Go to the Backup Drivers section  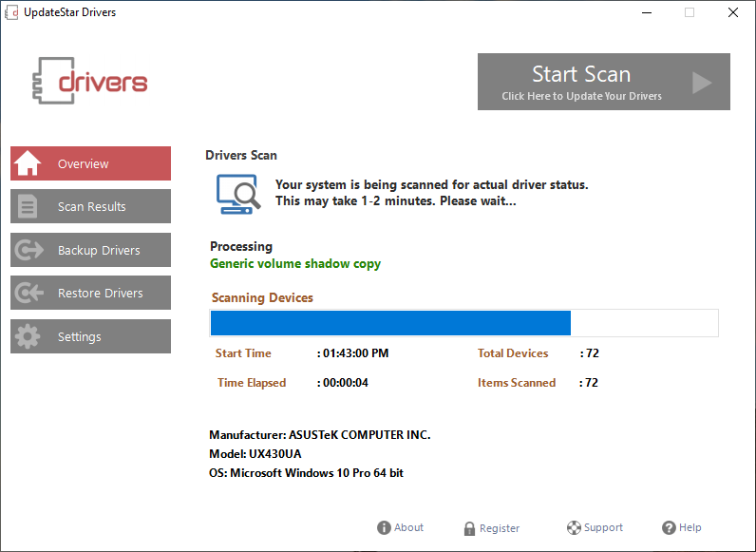[x=91, y=250]
